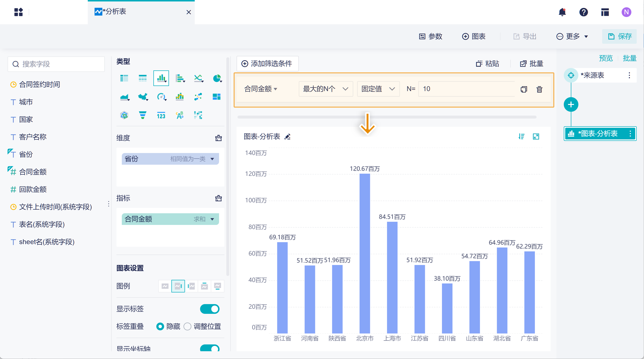
Task: Select the line chart type
Action: point(199,78)
